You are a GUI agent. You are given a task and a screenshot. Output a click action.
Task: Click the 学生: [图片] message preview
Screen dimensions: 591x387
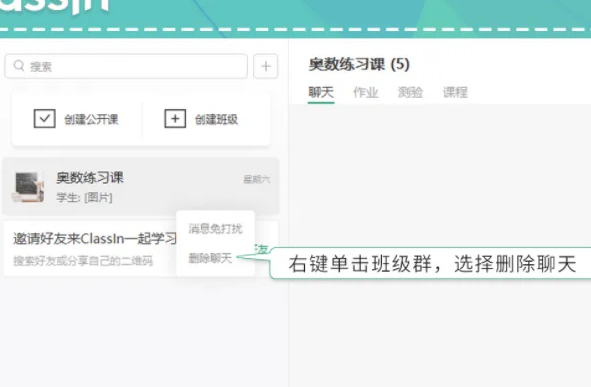point(84,197)
